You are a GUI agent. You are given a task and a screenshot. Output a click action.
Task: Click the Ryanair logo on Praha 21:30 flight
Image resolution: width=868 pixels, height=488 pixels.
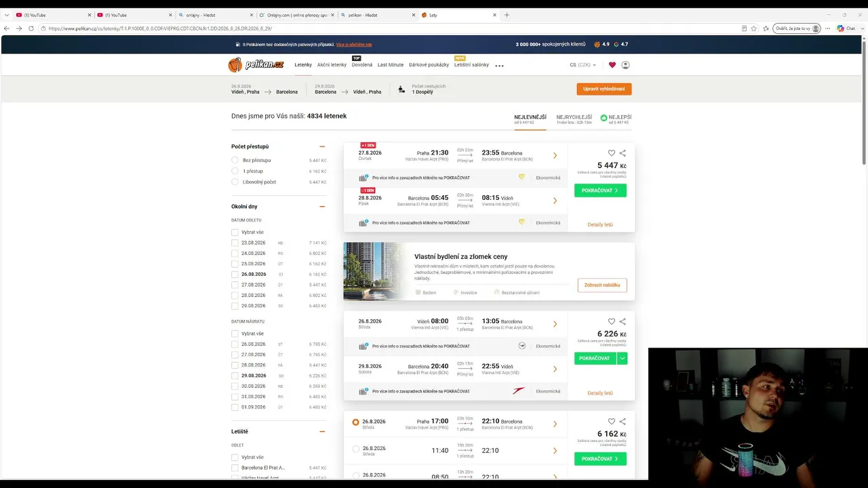click(521, 178)
